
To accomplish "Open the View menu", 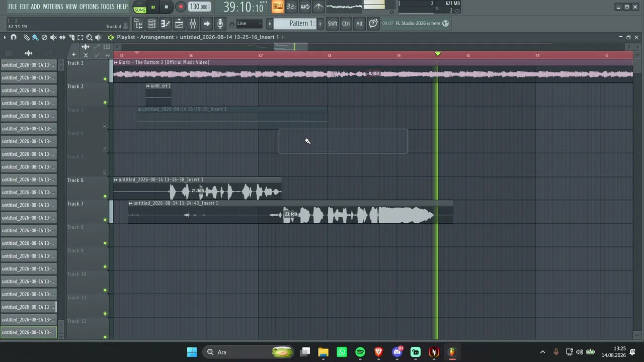I will (x=71, y=7).
